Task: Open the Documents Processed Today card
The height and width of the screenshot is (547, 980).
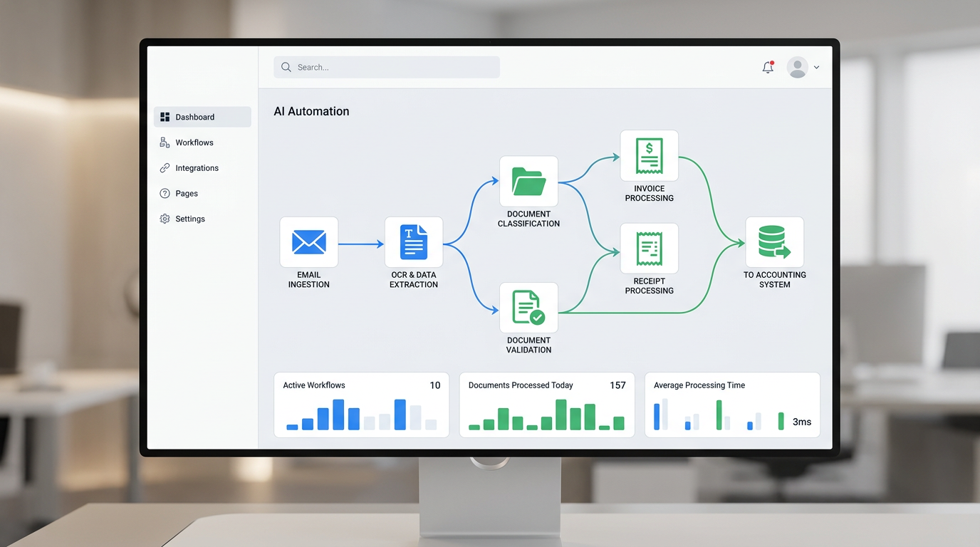Action: (546, 404)
